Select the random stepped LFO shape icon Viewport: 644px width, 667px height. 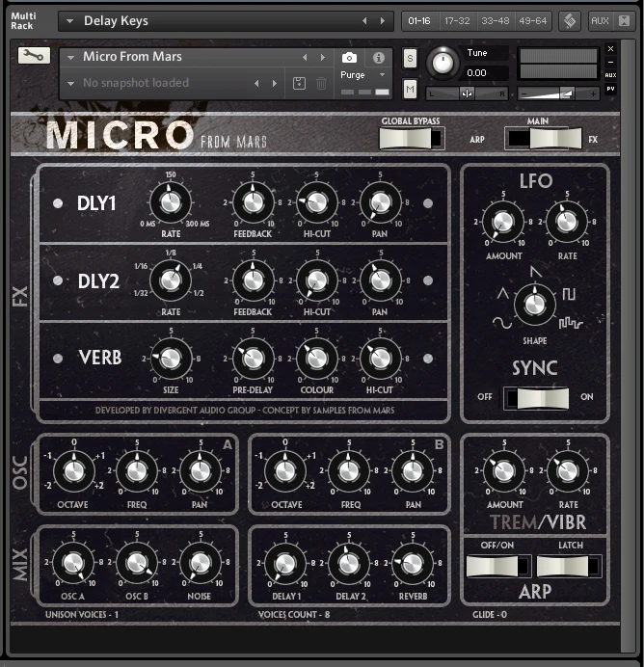point(571,324)
